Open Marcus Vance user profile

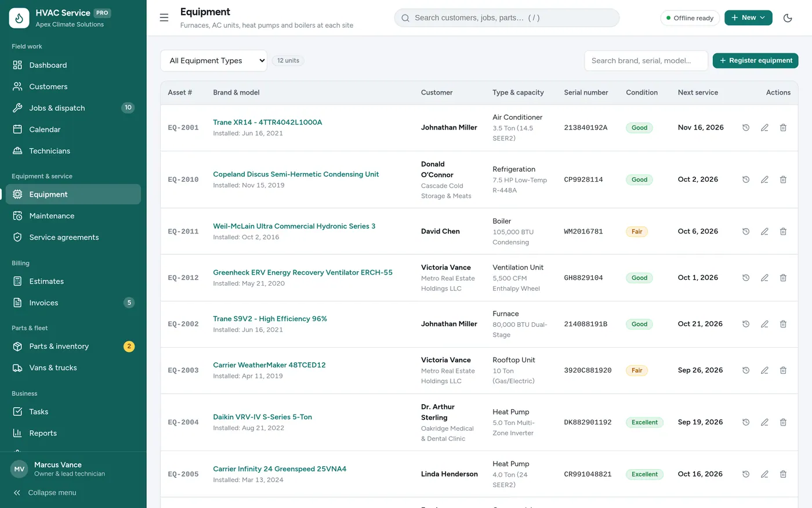(x=73, y=469)
